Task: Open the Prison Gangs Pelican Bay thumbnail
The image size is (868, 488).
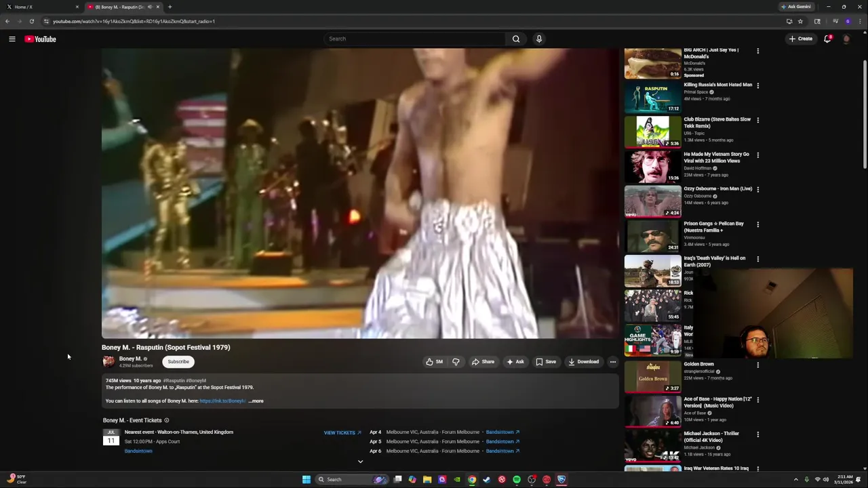Action: coord(652,237)
